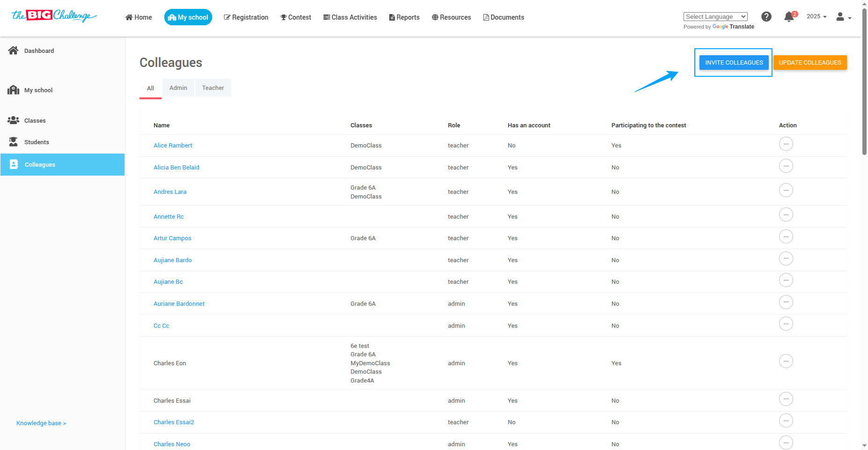The image size is (868, 450).
Task: Open the help question mark icon
Action: 766,17
